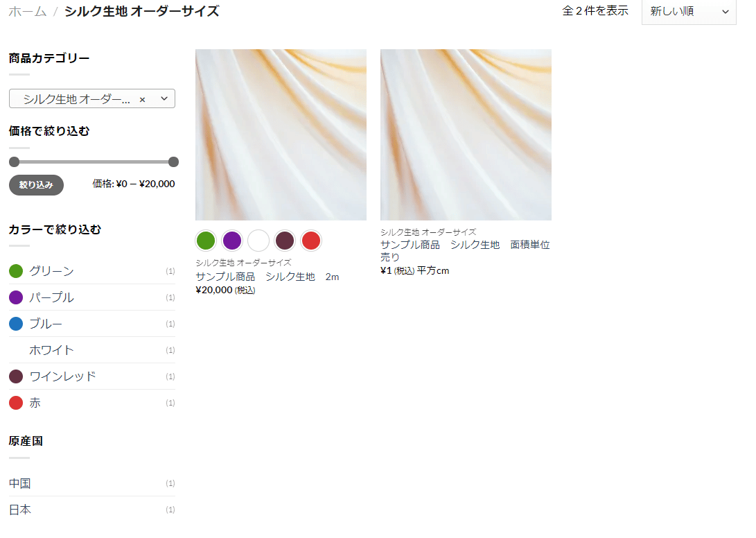
Task: Open the 面積単位売り silk product thumbnail
Action: pos(466,134)
